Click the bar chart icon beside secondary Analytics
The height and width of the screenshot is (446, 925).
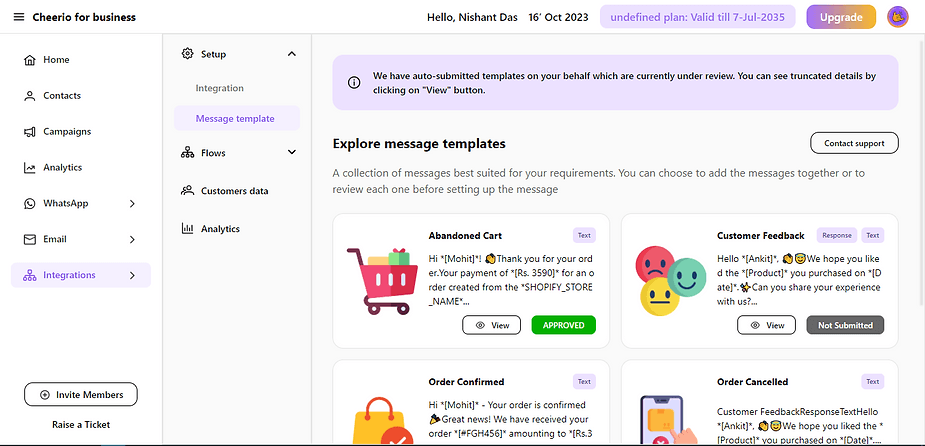click(x=188, y=228)
